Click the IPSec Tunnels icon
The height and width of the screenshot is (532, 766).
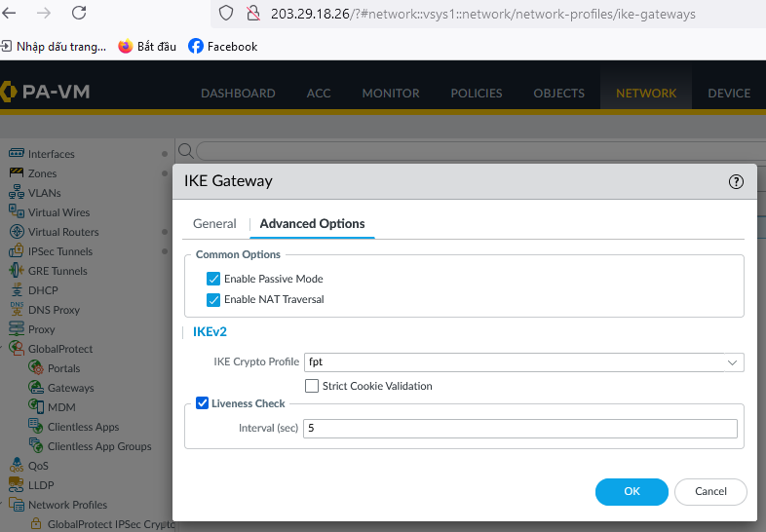(17, 251)
